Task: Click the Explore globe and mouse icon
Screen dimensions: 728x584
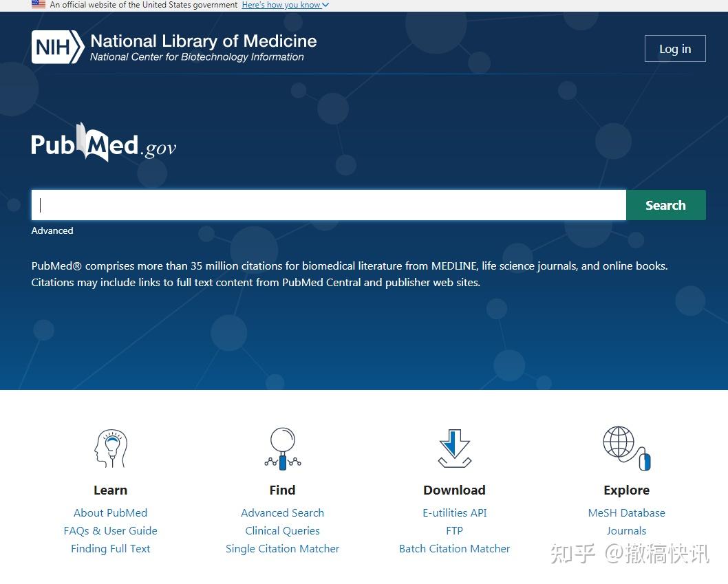Action: 626,448
